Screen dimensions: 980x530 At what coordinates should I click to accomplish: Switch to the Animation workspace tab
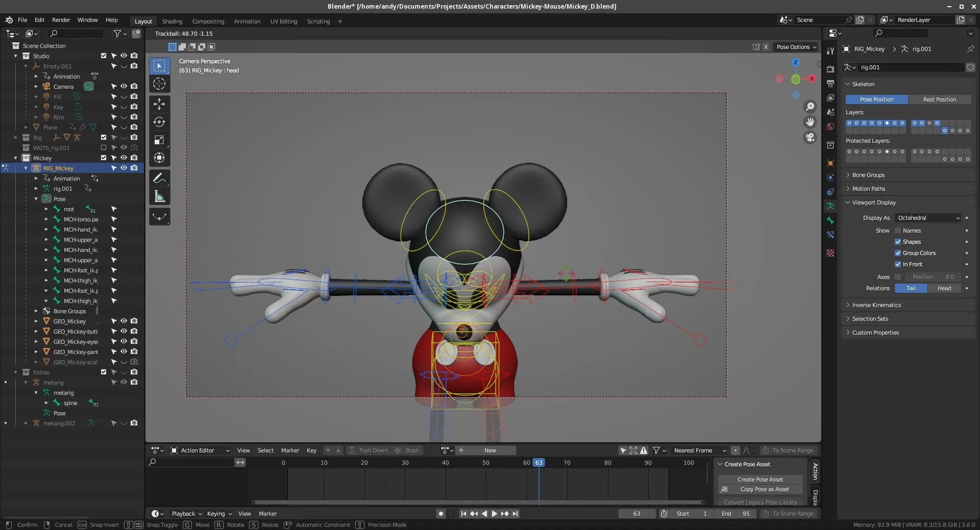247,21
